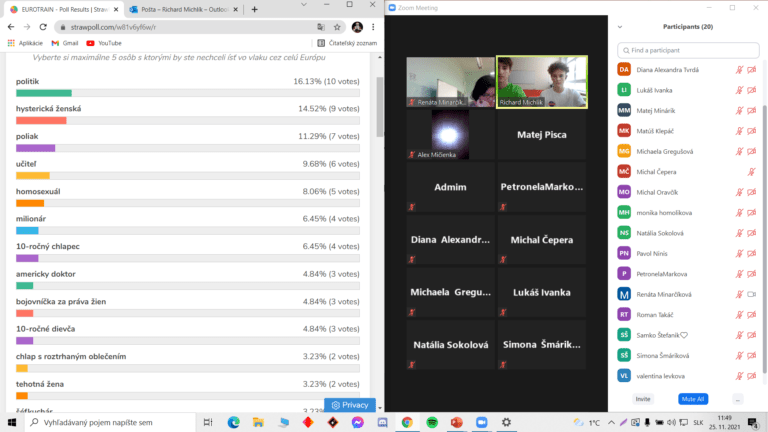Toggle mute icon for Matej Minárik
The height and width of the screenshot is (432, 768).
[739, 111]
